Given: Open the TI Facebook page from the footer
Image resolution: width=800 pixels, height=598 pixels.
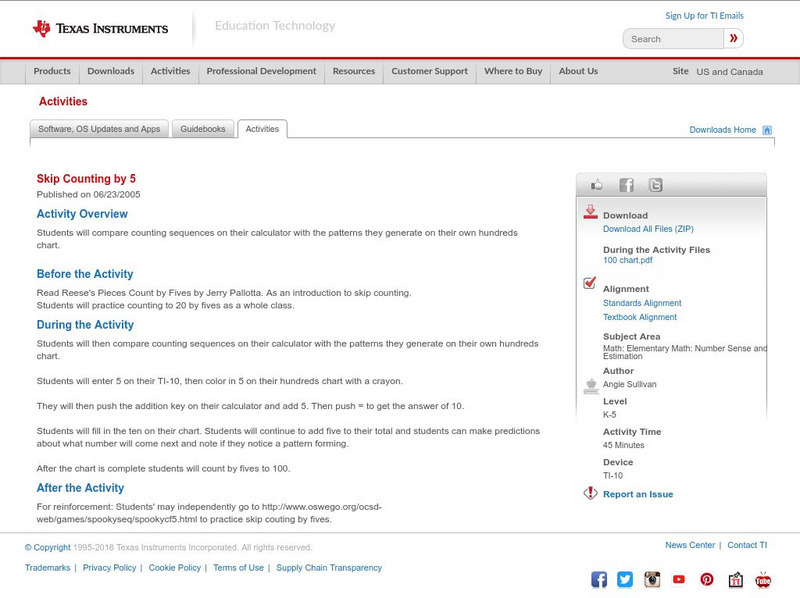Looking at the screenshot, I should (x=599, y=579).
